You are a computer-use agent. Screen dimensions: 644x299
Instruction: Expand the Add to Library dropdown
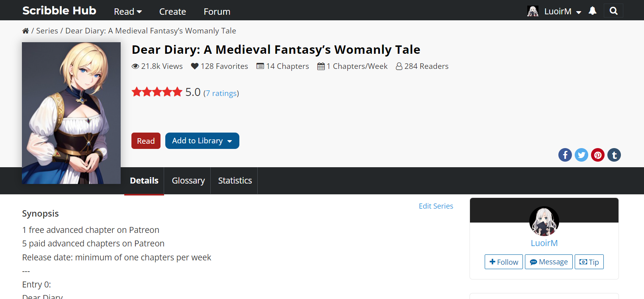[x=202, y=141]
